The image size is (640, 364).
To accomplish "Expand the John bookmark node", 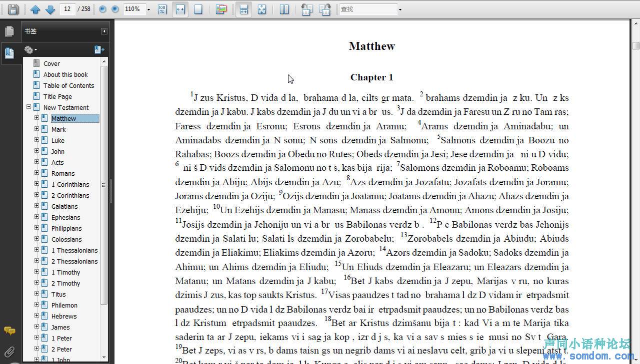I will click(36, 151).
